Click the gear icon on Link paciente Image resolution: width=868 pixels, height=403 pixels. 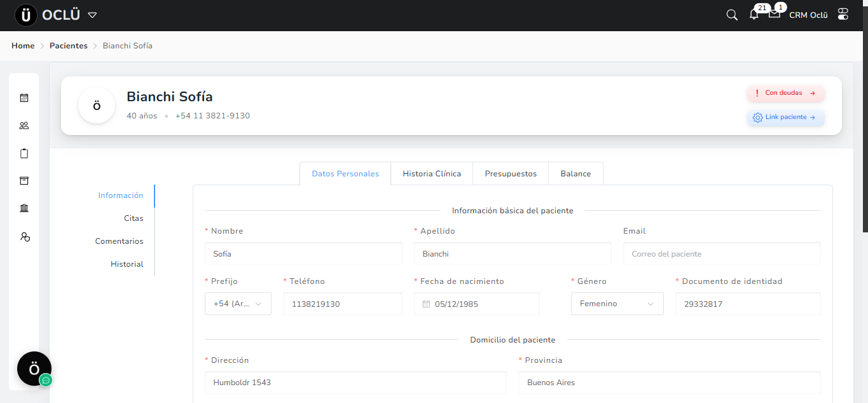click(757, 118)
